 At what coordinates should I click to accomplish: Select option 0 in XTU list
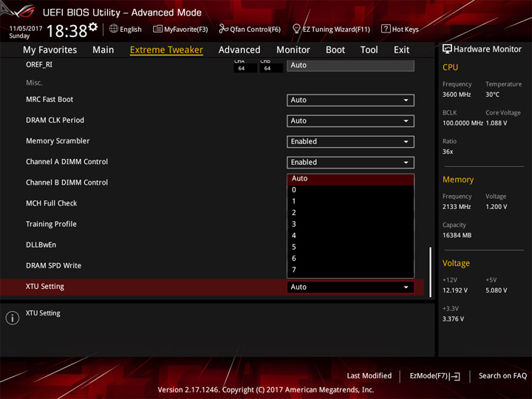(350, 190)
